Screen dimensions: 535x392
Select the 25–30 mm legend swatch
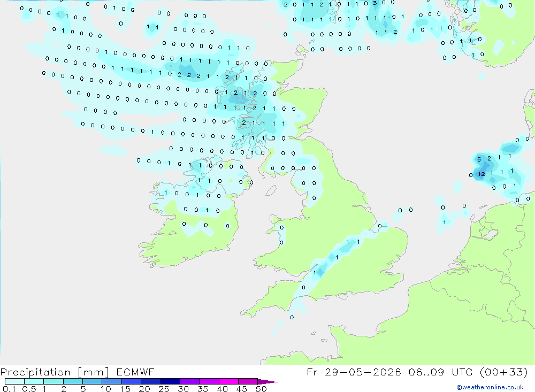[170, 381]
